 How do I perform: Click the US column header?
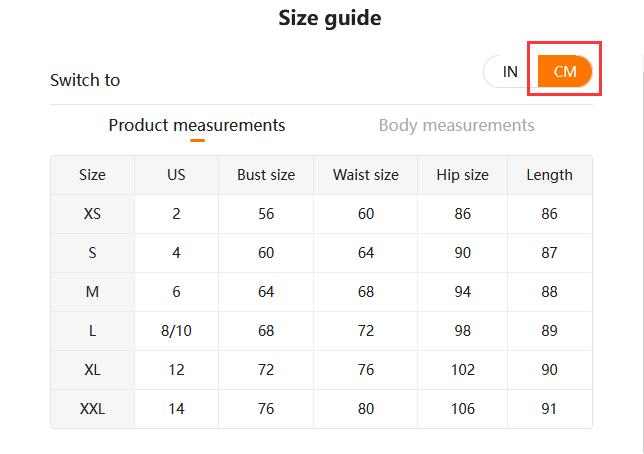click(176, 175)
